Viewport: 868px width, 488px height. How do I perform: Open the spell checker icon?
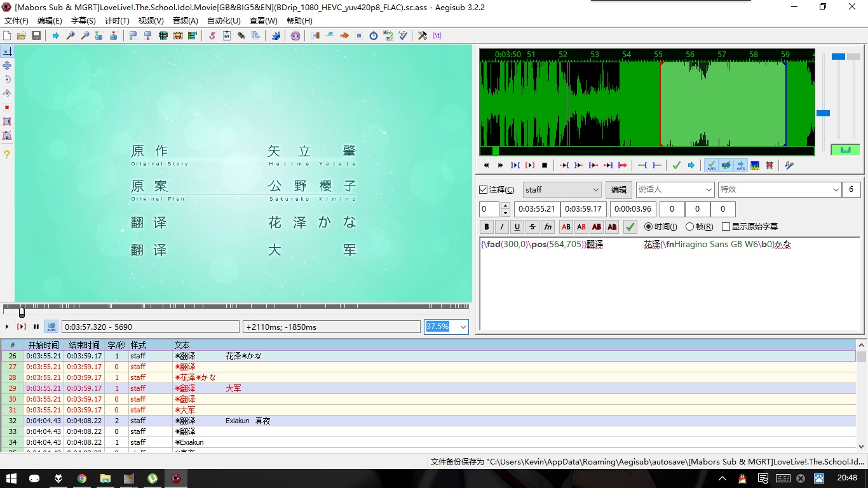click(403, 36)
